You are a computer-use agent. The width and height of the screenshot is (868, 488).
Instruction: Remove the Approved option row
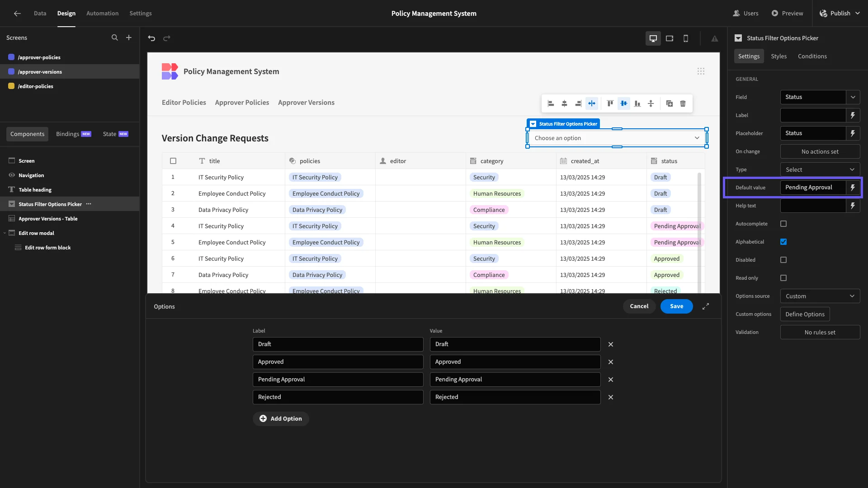pos(611,362)
